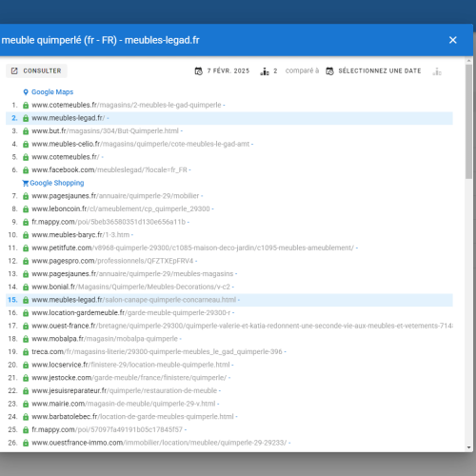This screenshot has height=476, width=476.
Task: Click the ranking podium icon beside 2
Action: [x=265, y=71]
